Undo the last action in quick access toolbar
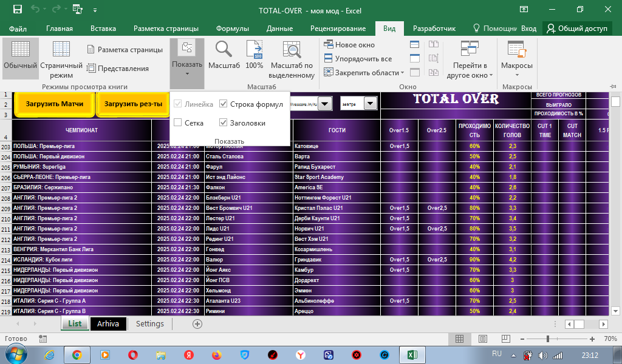The height and width of the screenshot is (364, 622). (35, 10)
